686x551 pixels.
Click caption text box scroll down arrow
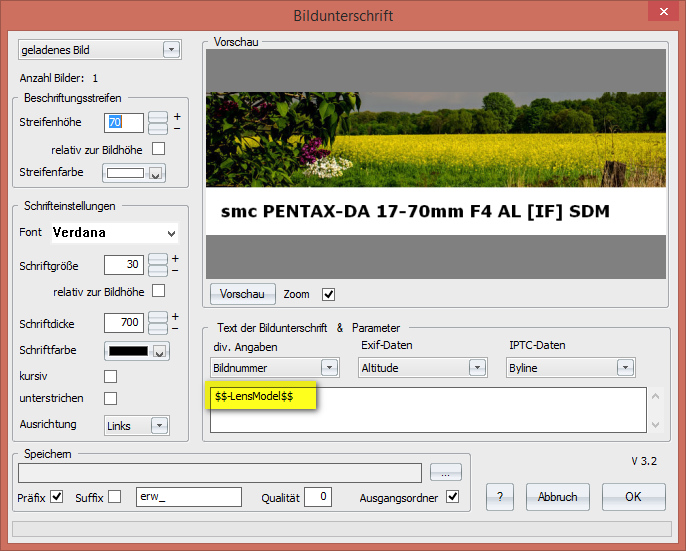point(655,424)
